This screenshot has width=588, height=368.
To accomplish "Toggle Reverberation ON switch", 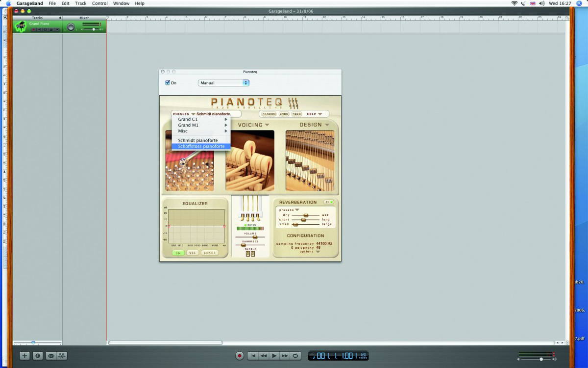I will click(328, 202).
